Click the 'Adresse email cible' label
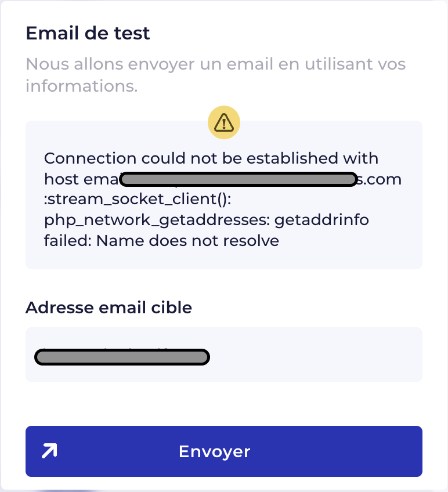This screenshot has width=448, height=492. (x=109, y=307)
